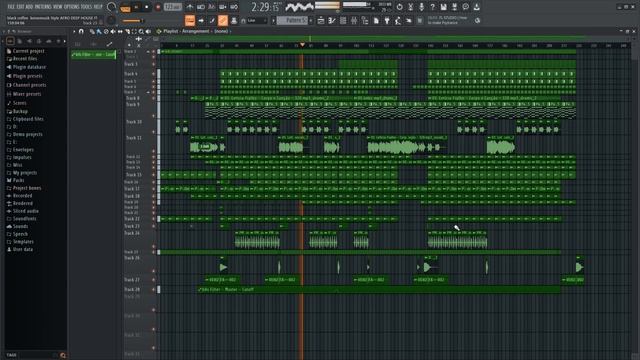This screenshot has width=640, height=360.
Task: Open the Sliced audio folder
Action: (x=25, y=211)
